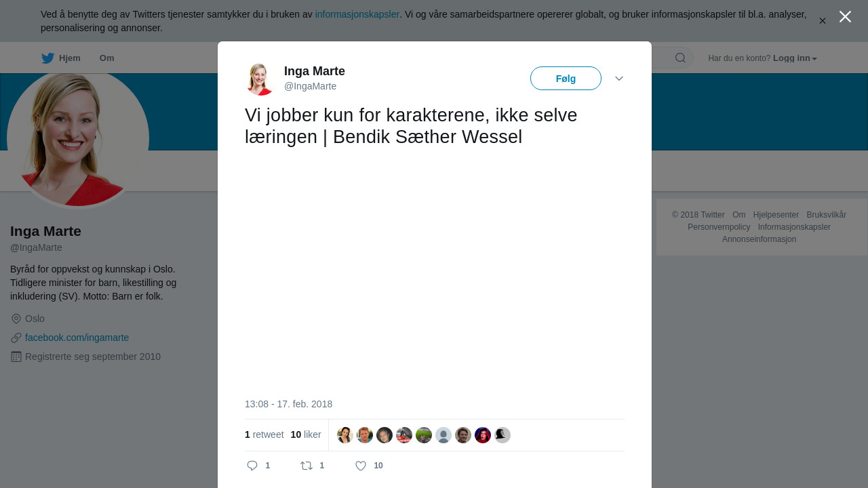This screenshot has height=488, width=868.
Task: Open the Om menu item
Action: pyautogui.click(x=106, y=58)
